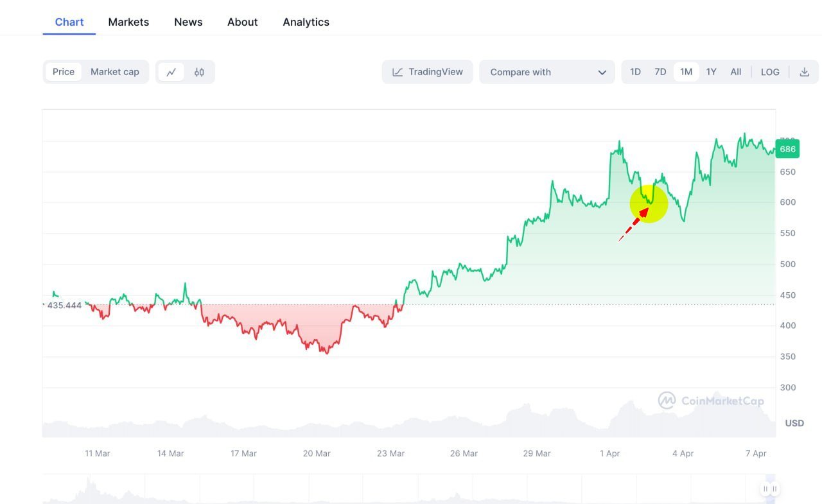Set time range to 1Y
The image size is (822, 504).
[711, 72]
